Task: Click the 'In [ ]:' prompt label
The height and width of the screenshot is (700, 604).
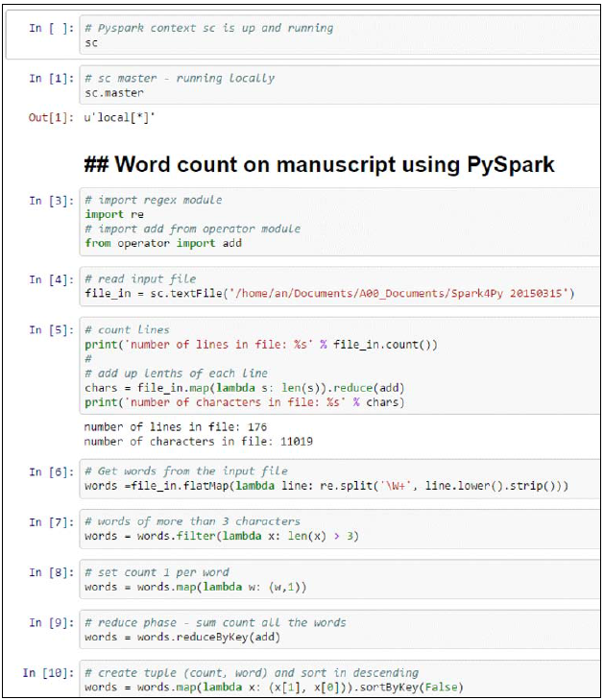Action: [51, 28]
